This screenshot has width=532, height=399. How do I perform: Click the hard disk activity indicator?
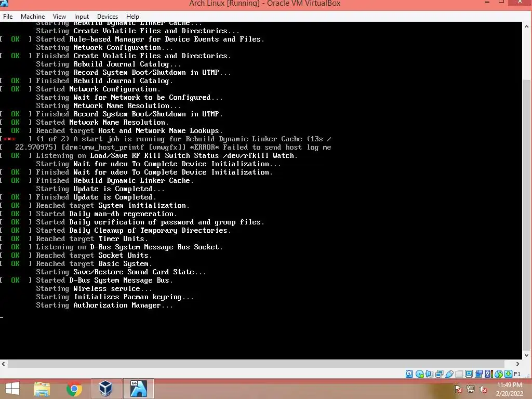[409, 374]
